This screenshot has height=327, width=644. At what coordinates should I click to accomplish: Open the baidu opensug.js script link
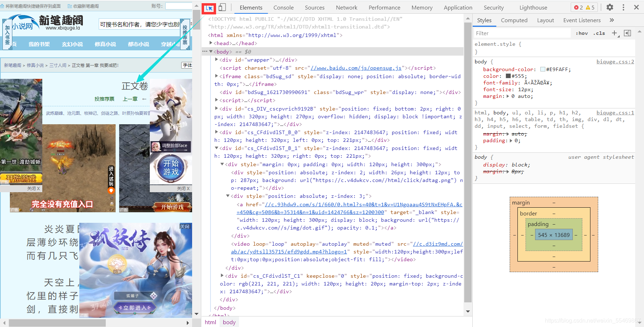point(356,68)
